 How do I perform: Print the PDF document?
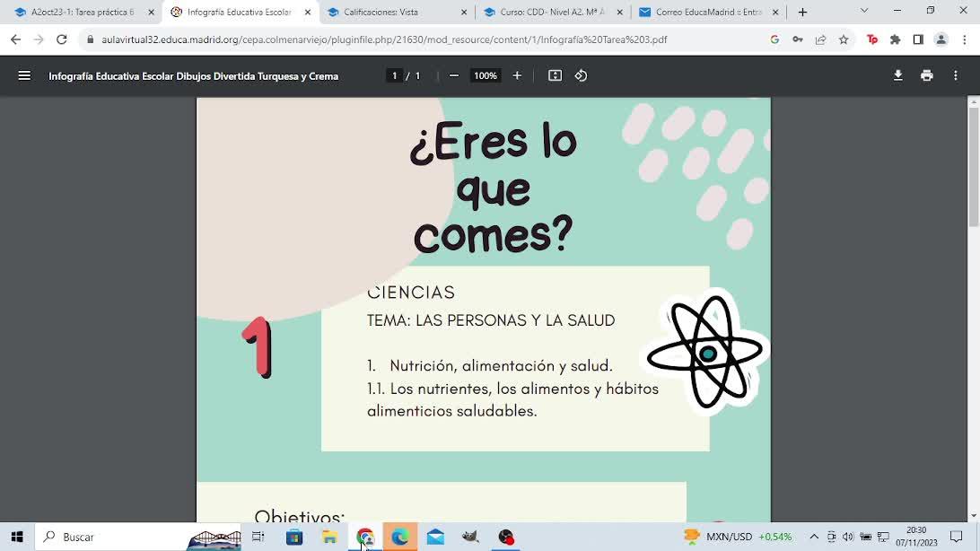(927, 75)
